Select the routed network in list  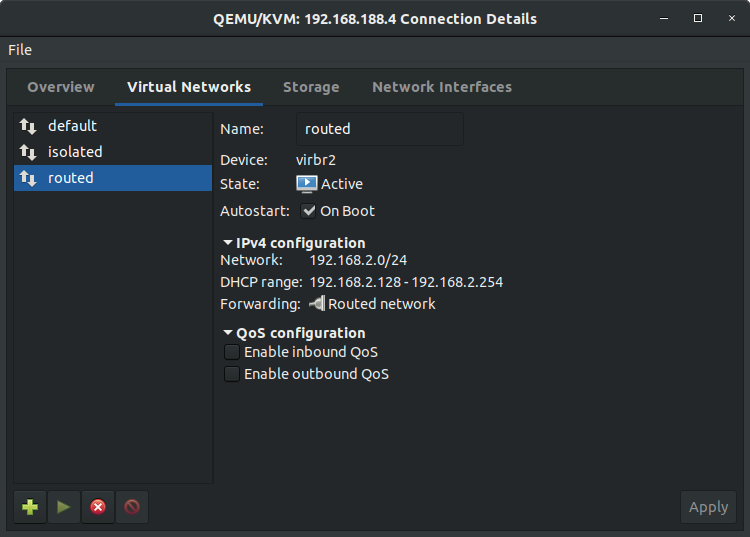(112, 178)
